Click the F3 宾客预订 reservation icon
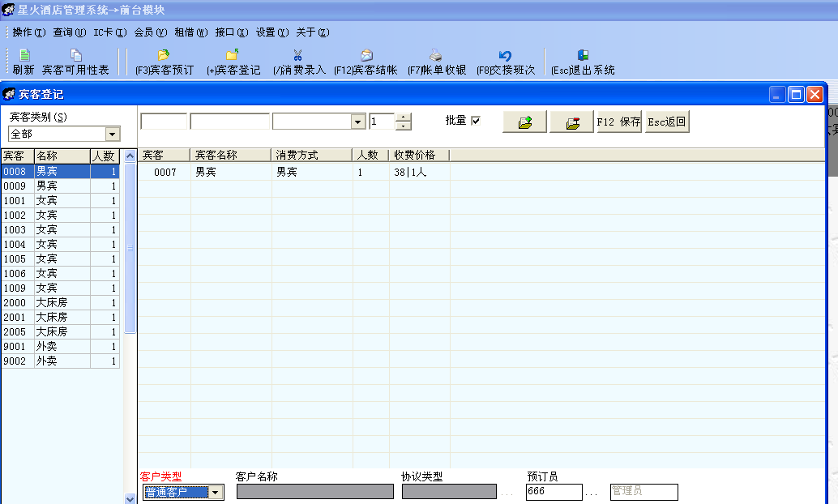 pyautogui.click(x=165, y=62)
